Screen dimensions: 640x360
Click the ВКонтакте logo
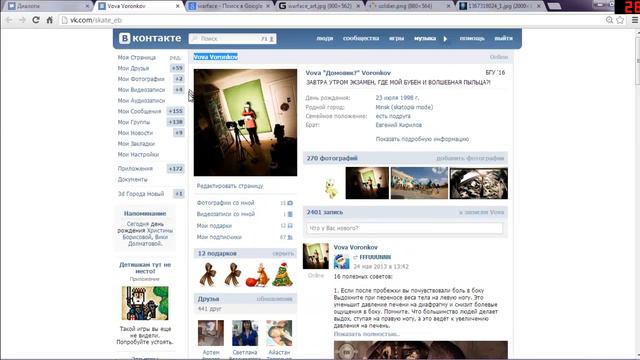(x=150, y=38)
